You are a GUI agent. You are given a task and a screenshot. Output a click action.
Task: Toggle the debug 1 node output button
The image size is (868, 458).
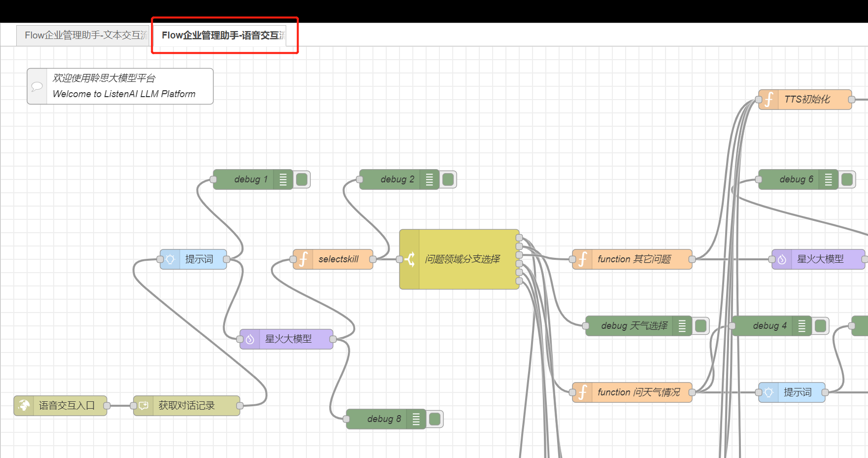pyautogui.click(x=302, y=179)
